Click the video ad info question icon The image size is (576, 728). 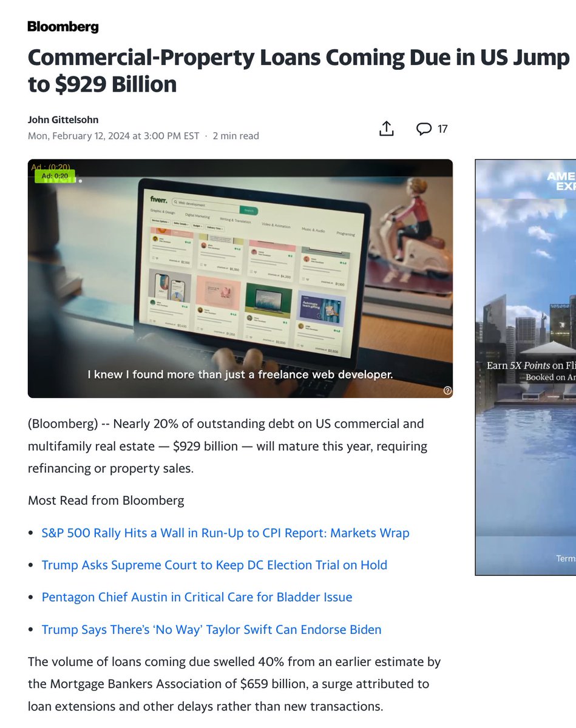pos(447,391)
